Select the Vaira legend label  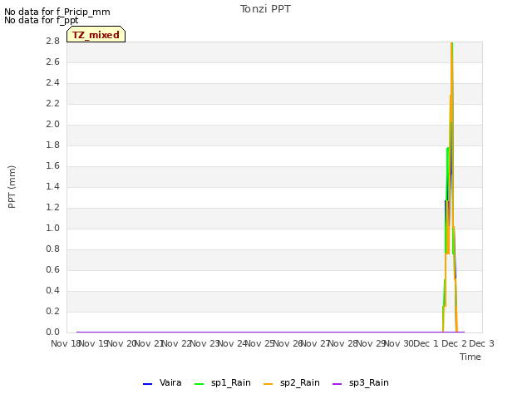(170, 382)
